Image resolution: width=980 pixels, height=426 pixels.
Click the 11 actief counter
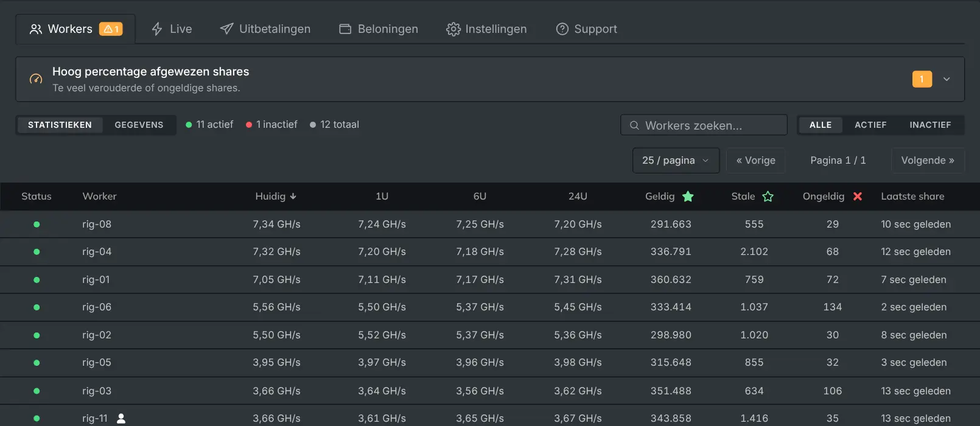[209, 125]
